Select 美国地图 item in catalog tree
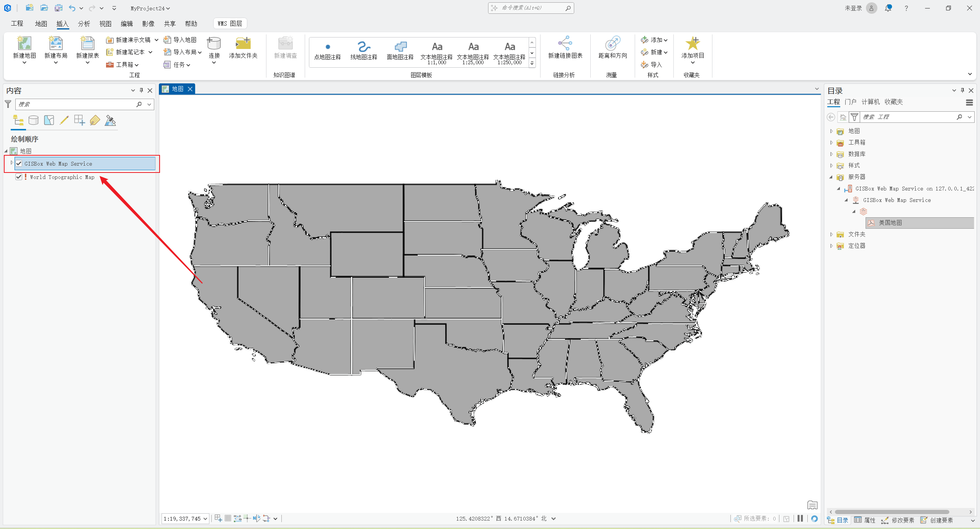Screen dimensions: 980x529 890,223
